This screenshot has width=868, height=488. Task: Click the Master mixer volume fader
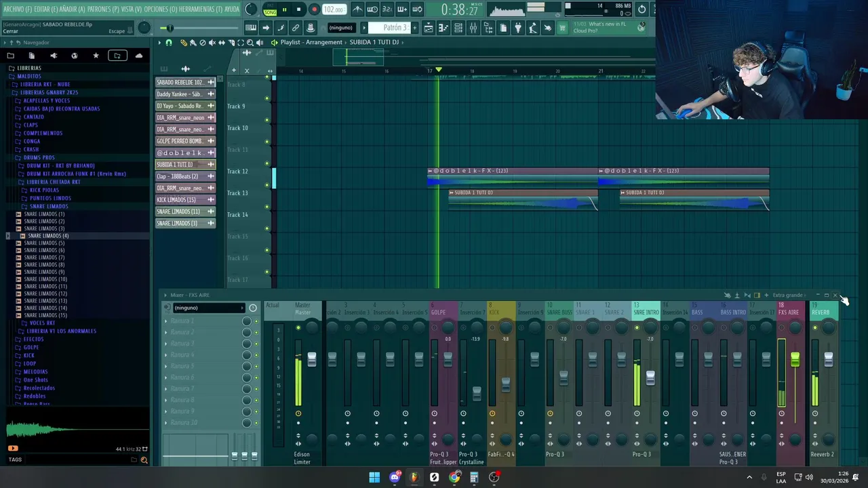[x=311, y=359]
